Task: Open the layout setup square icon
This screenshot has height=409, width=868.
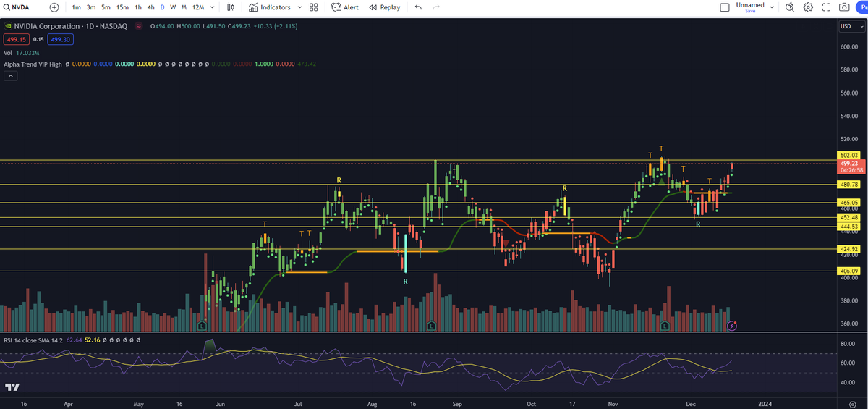Action: coord(725,7)
